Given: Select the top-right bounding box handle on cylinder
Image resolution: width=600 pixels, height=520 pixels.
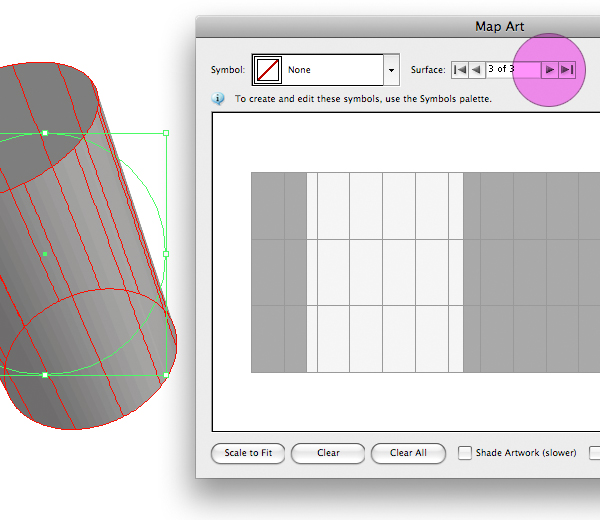Looking at the screenshot, I should [x=166, y=133].
